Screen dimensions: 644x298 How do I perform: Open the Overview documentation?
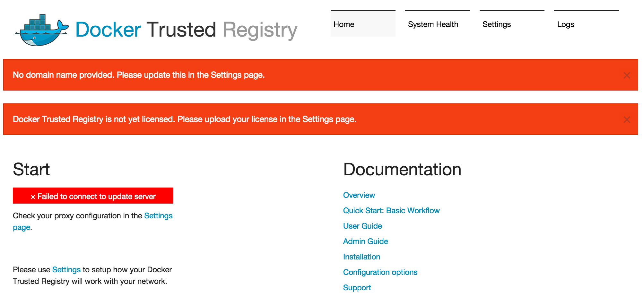[x=359, y=195]
